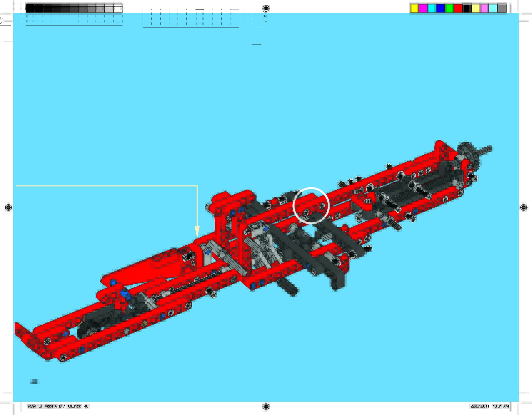Click the bottom center registration mark
The height and width of the screenshot is (415, 532).
pyautogui.click(x=266, y=406)
